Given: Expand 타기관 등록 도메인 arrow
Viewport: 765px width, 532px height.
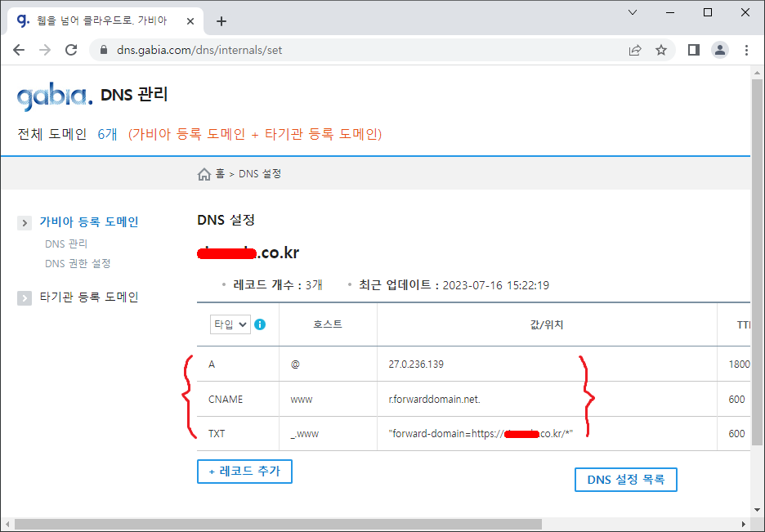Looking at the screenshot, I should coord(25,298).
